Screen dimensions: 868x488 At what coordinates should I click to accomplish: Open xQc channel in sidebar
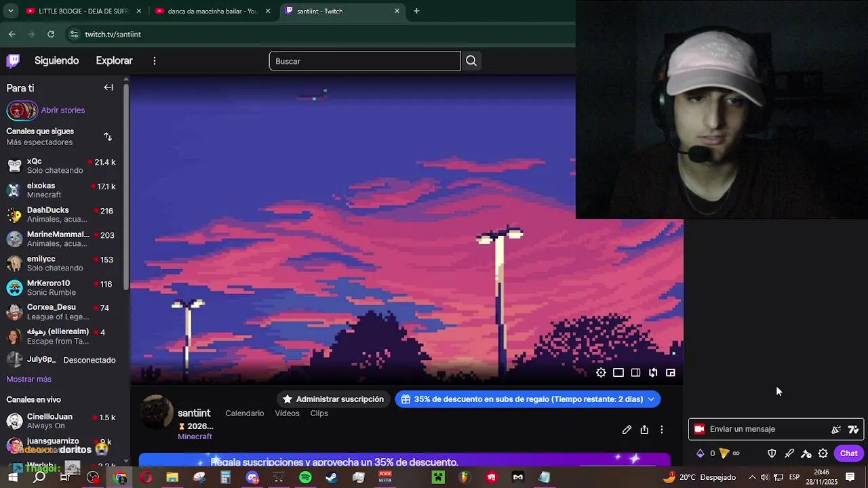62,165
